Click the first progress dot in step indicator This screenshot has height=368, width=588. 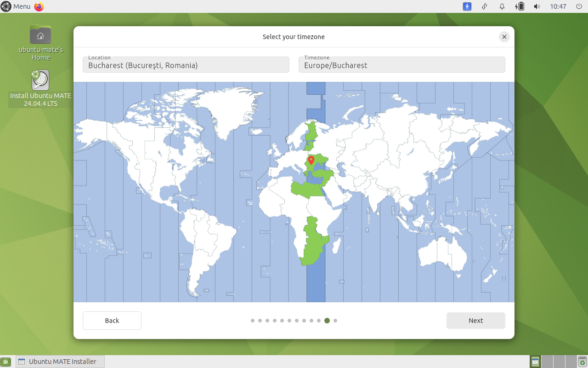[x=253, y=321]
